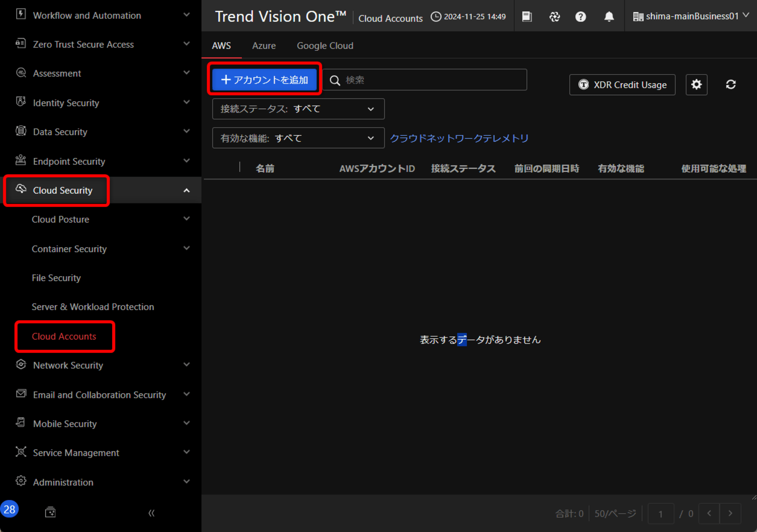The height and width of the screenshot is (532, 757).
Task: Click the 50/ページ page size selector
Action: [615, 514]
